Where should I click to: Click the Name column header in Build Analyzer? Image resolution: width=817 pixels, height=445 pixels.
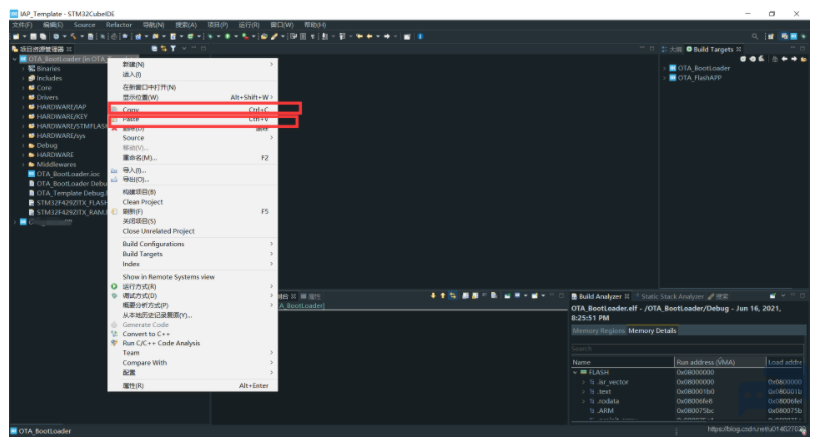[622, 362]
